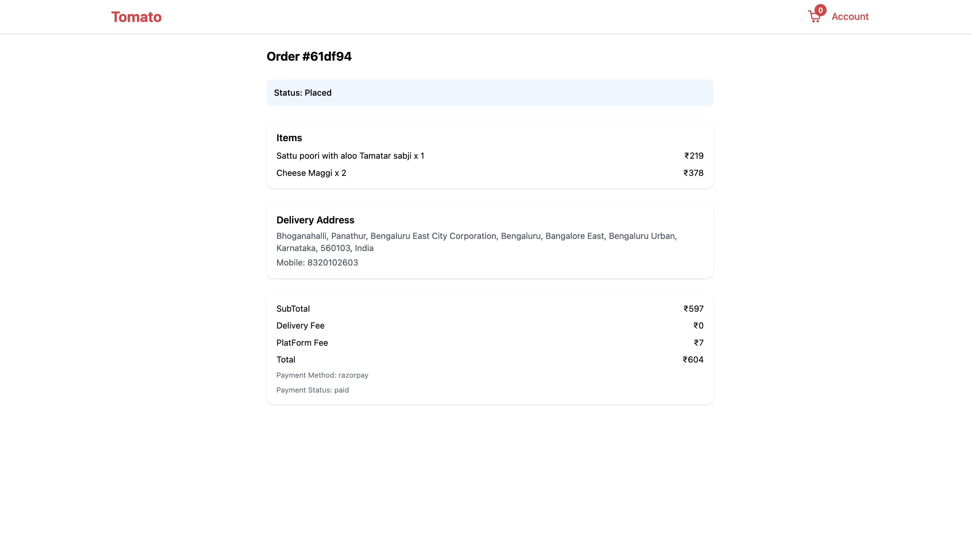Click the cart item count badge

[x=820, y=10]
